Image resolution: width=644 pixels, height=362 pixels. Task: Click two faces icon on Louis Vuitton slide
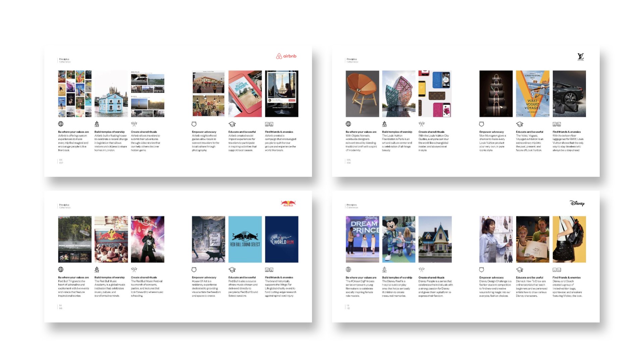pyautogui.click(x=556, y=124)
